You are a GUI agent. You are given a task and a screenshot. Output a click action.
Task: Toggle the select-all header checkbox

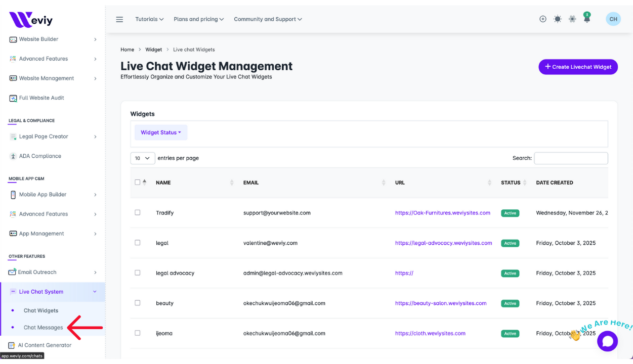pos(137,183)
